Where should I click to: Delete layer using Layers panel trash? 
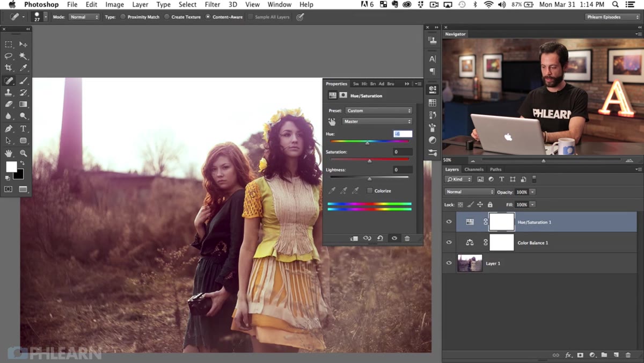[x=628, y=355]
